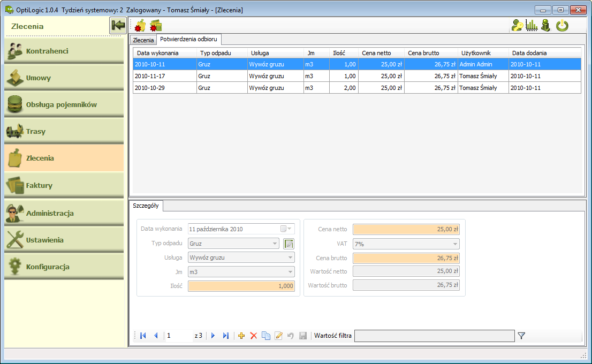Sort by Usługa column header
The image size is (592, 364).
276,53
